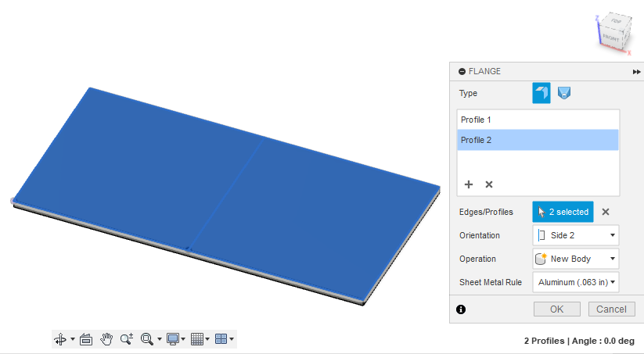Click the Look At icon
The height and width of the screenshot is (354, 644).
pyautogui.click(x=86, y=339)
